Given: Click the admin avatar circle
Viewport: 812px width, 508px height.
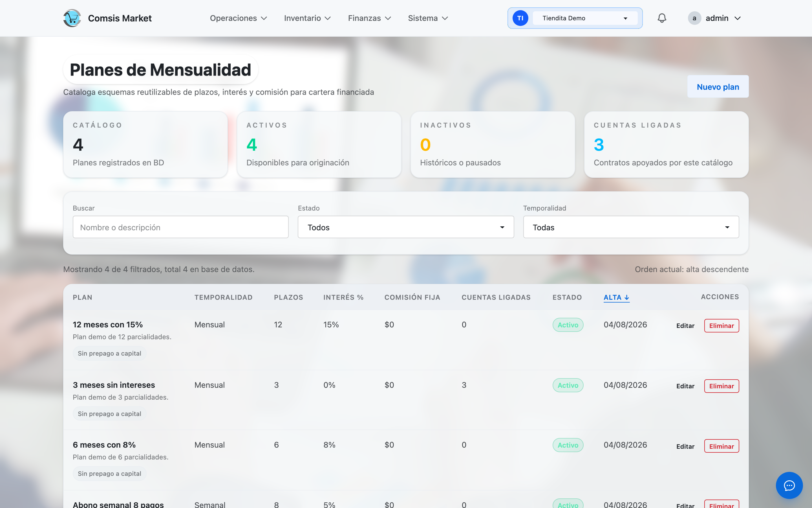Looking at the screenshot, I should click(694, 18).
